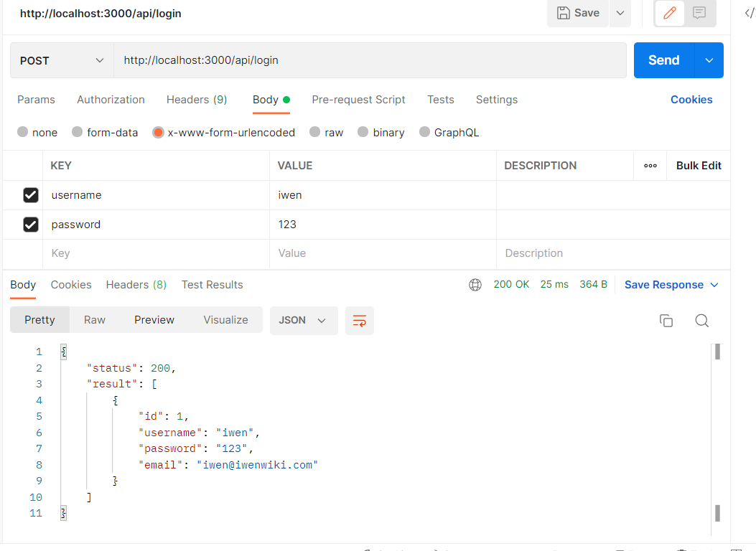Click the pencil edit icon
The height and width of the screenshot is (551, 756).
(669, 13)
